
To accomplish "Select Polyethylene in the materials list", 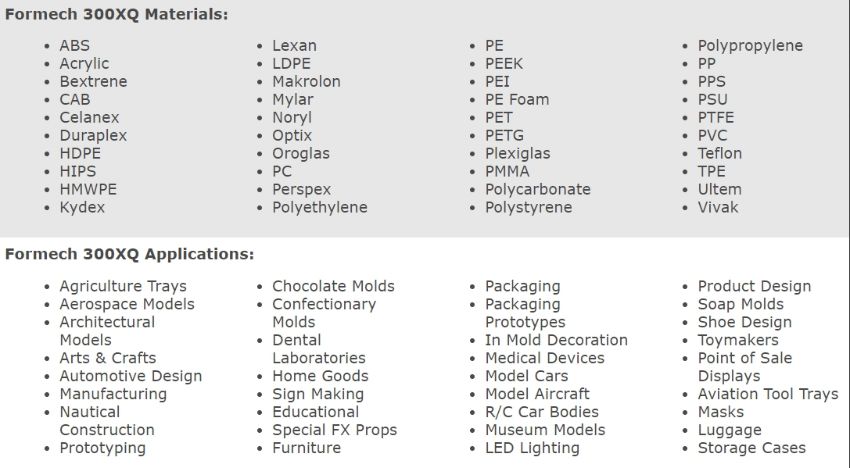I will tap(320, 207).
